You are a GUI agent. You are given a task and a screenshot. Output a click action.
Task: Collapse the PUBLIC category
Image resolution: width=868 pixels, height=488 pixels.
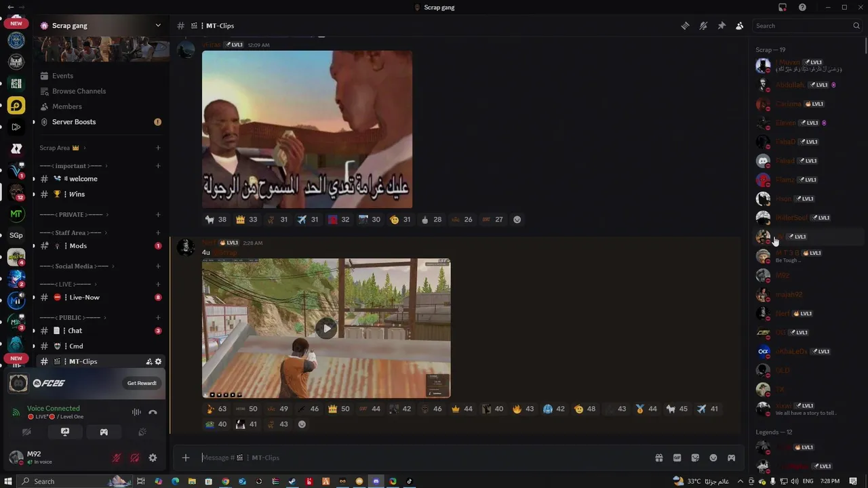(72, 318)
